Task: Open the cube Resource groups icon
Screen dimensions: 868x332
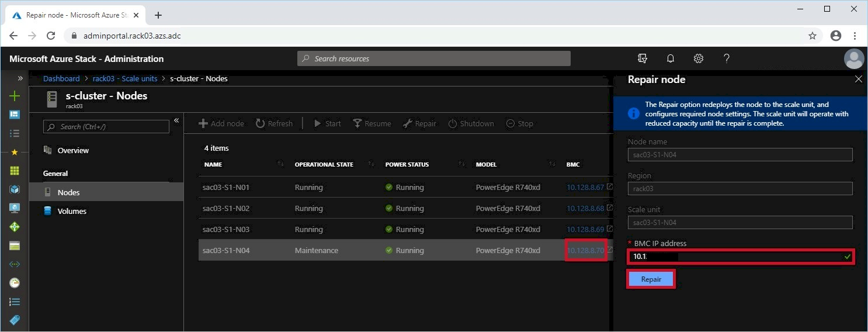Action: [15, 189]
